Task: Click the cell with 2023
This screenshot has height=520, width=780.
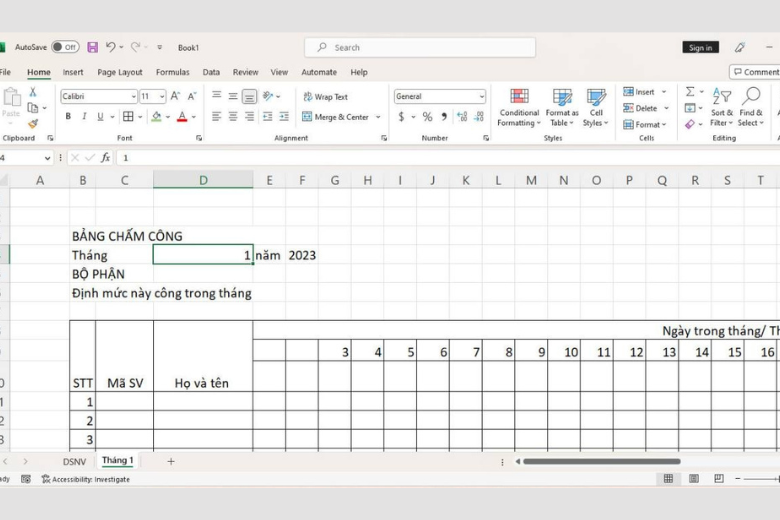Action: (302, 255)
